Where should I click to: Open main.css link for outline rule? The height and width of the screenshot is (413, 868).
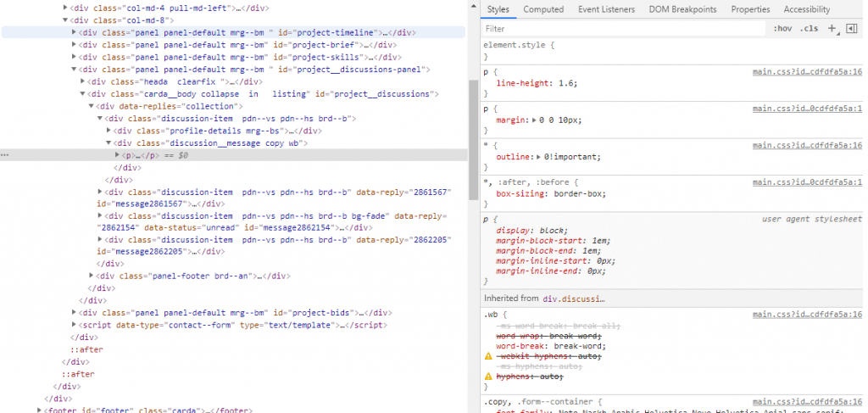tap(807, 145)
